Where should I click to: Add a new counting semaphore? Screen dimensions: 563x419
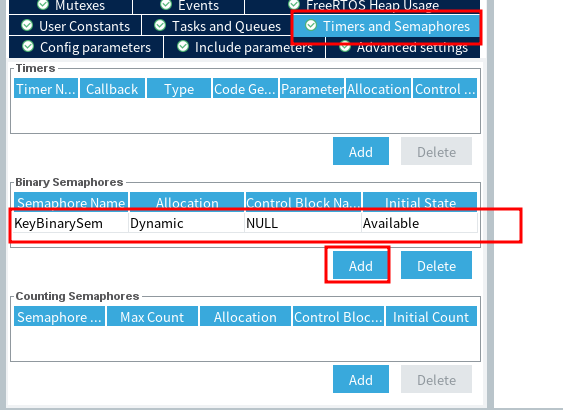(x=360, y=379)
